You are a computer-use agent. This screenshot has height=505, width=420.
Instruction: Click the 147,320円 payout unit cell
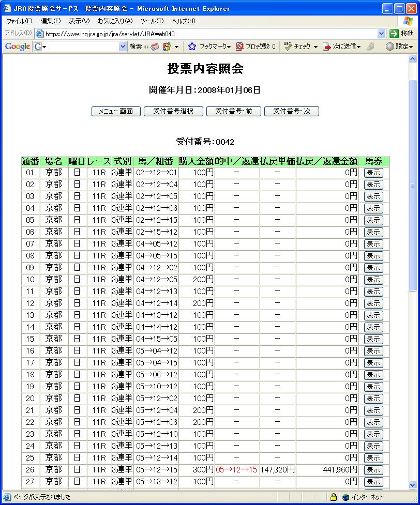[278, 470]
